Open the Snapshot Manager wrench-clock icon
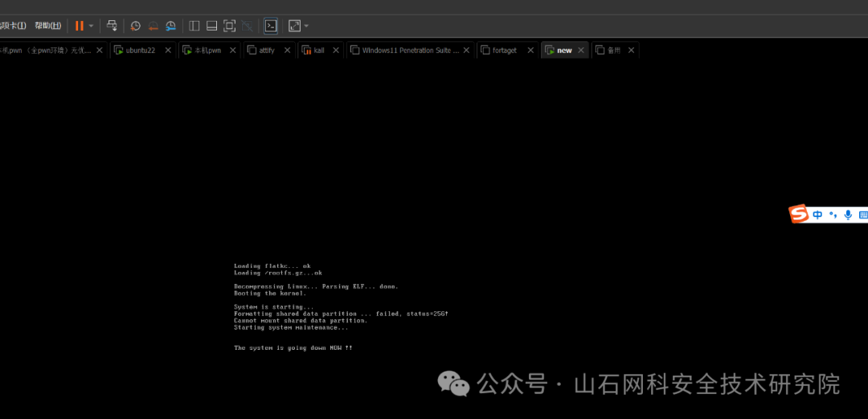 [x=171, y=26]
